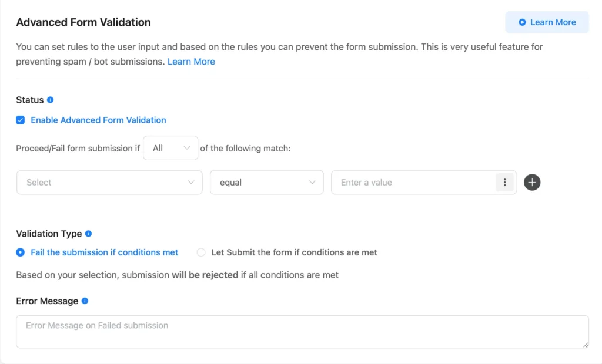Click inside the Error Message textarea
This screenshot has width=602, height=364.
(x=302, y=331)
